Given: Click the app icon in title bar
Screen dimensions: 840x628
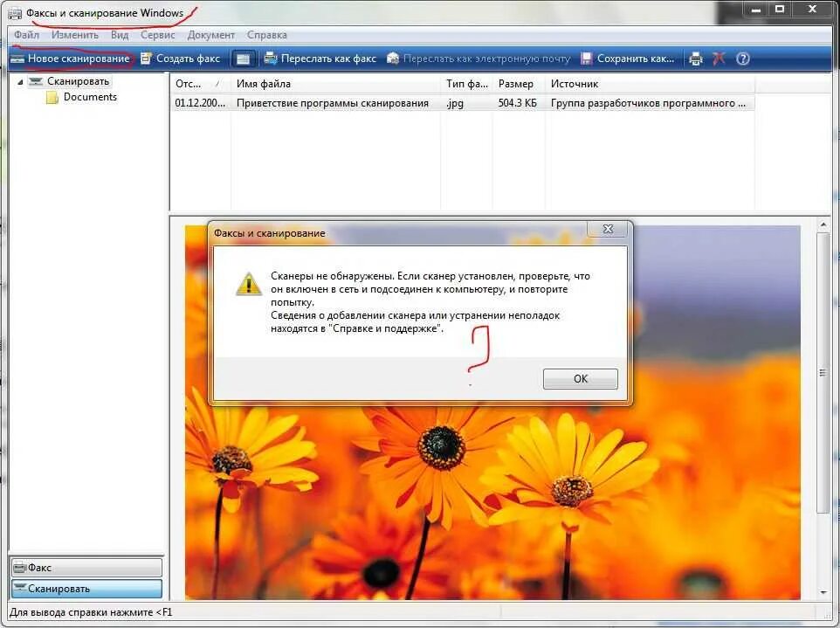Looking at the screenshot, I should [x=15, y=13].
